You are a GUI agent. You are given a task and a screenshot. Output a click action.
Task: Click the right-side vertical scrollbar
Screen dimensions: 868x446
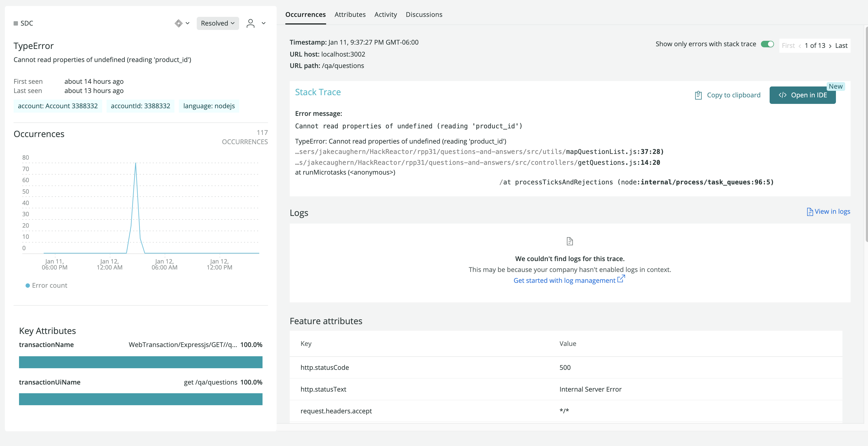(x=866, y=135)
